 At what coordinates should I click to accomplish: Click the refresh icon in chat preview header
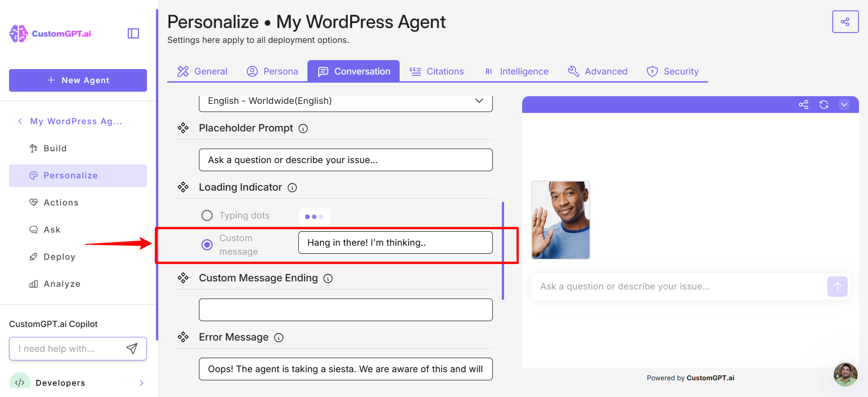click(x=824, y=105)
